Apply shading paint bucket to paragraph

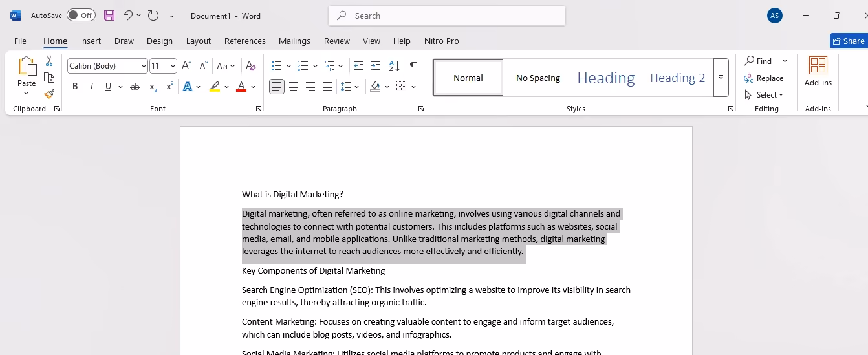click(375, 87)
